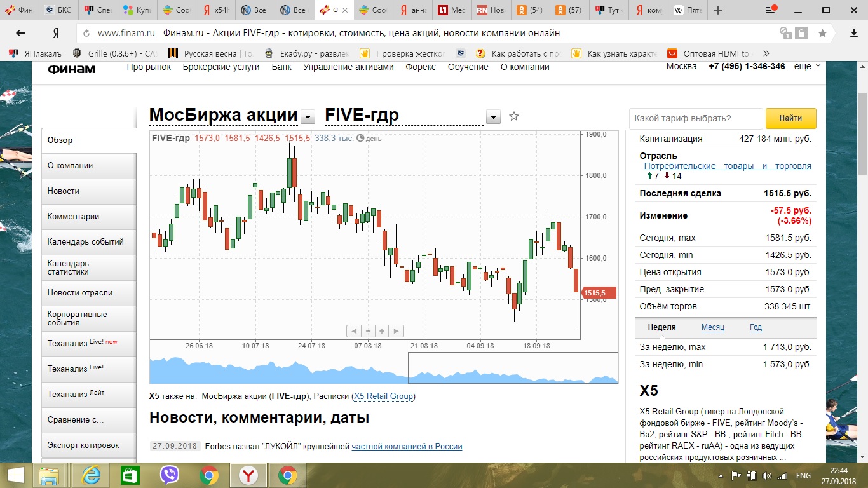Open the Брокерские услуги menu
Image resolution: width=868 pixels, height=488 pixels.
click(221, 67)
